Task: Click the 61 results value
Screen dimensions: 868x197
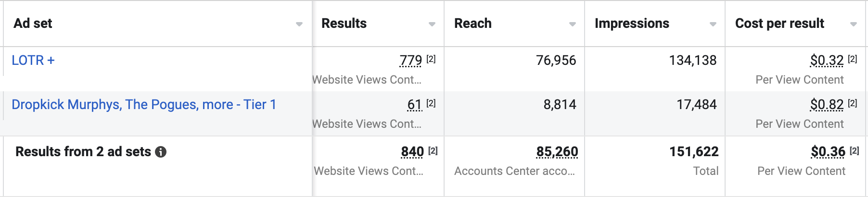Action: 414,104
